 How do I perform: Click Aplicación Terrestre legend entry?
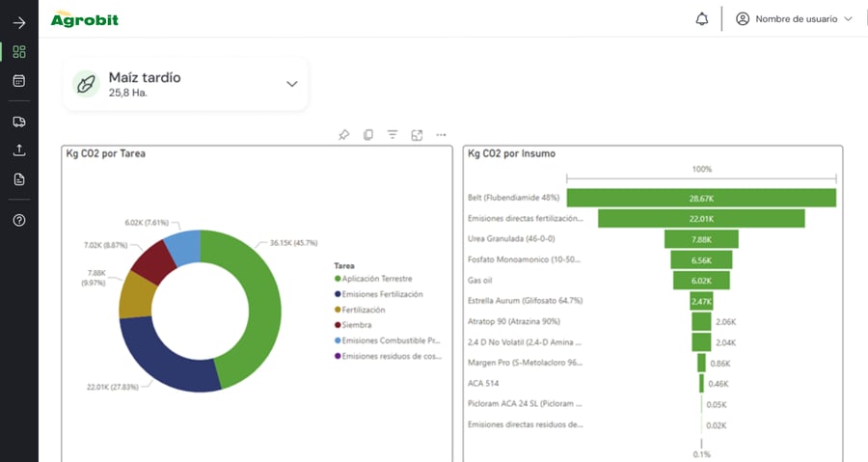tap(373, 279)
